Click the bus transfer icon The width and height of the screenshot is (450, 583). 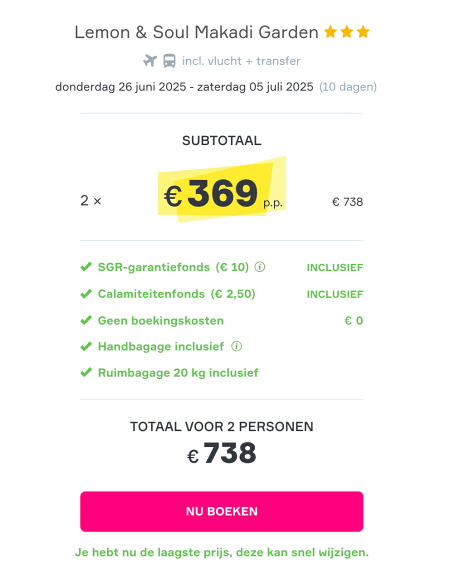169,61
